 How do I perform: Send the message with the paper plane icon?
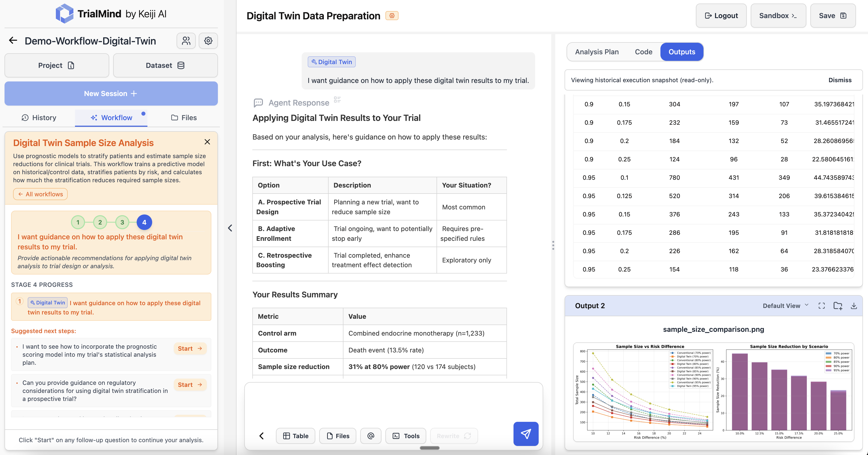tap(526, 434)
